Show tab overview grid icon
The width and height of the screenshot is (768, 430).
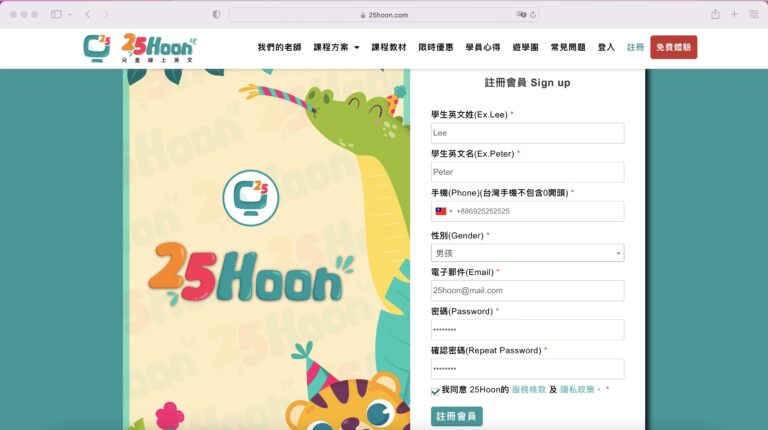(x=754, y=15)
